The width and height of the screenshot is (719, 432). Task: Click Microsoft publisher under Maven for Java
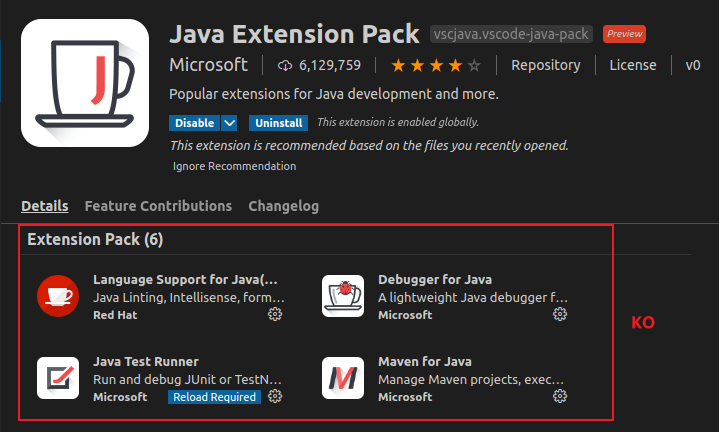405,397
